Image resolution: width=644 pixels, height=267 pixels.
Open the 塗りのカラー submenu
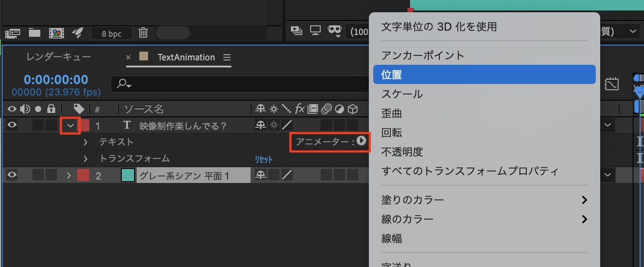pos(485,200)
